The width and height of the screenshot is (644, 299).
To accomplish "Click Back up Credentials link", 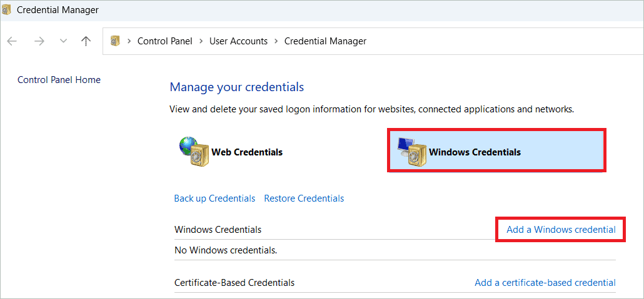I will [214, 199].
